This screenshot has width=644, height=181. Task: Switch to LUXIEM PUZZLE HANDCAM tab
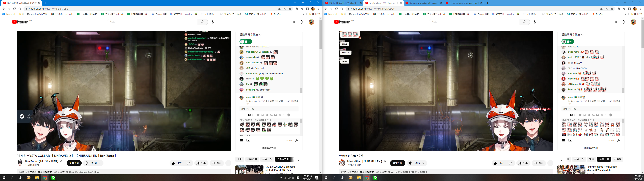343,3
